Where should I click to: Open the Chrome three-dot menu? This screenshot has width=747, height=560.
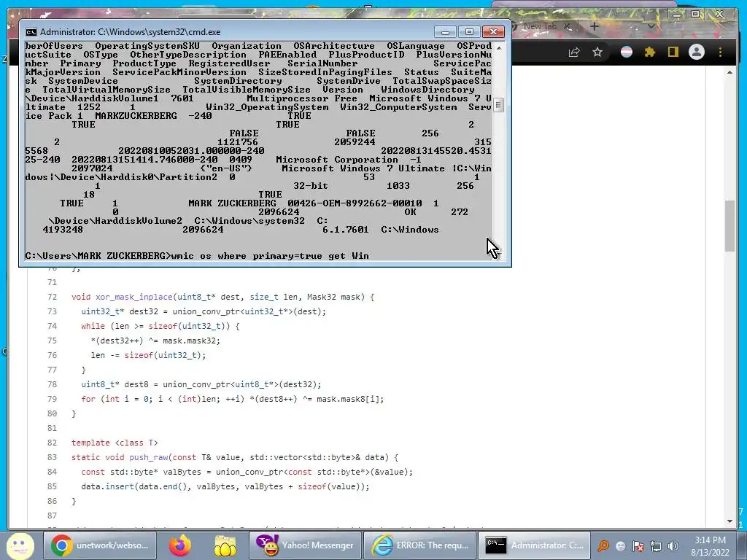tap(720, 52)
